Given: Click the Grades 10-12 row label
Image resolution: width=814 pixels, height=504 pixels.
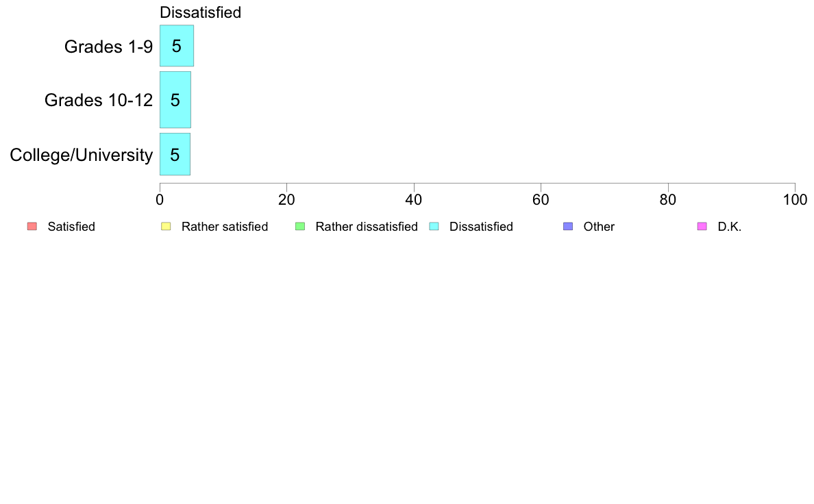Looking at the screenshot, I should [x=99, y=100].
